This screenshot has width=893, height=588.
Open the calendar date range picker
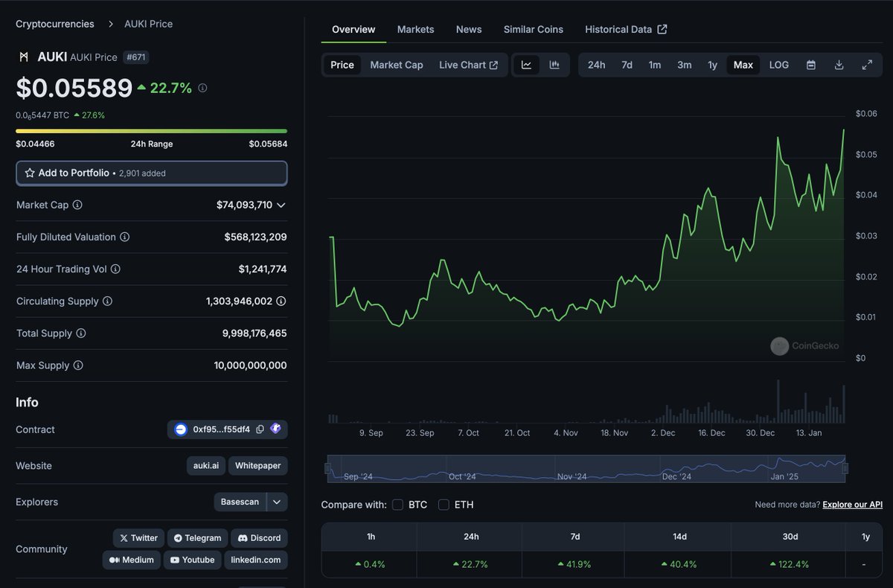811,65
